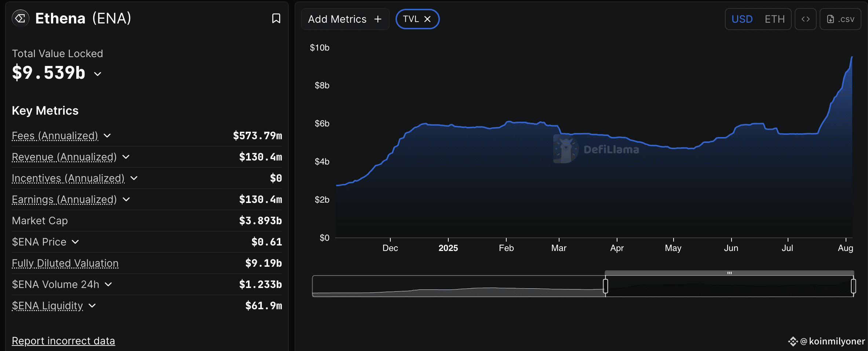Click the $1.233b volume value
868x351 pixels.
click(x=260, y=284)
